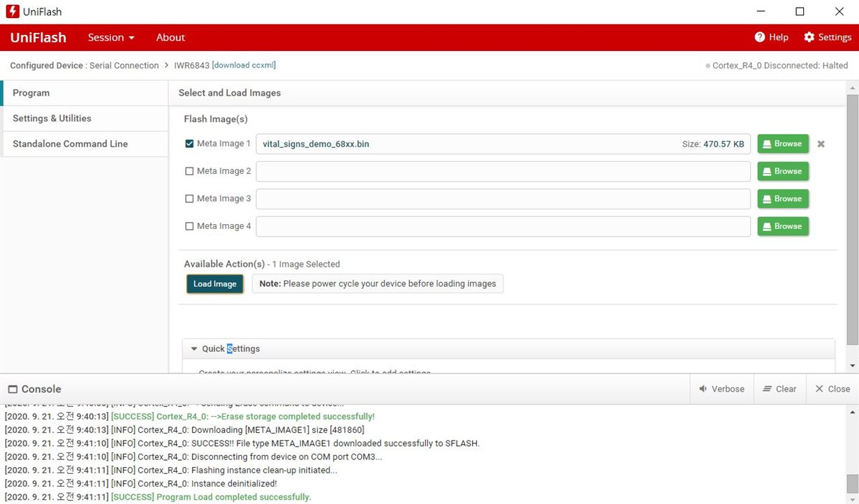Viewport: 859px width, 504px height.
Task: Click the download ccxml link
Action: point(244,66)
